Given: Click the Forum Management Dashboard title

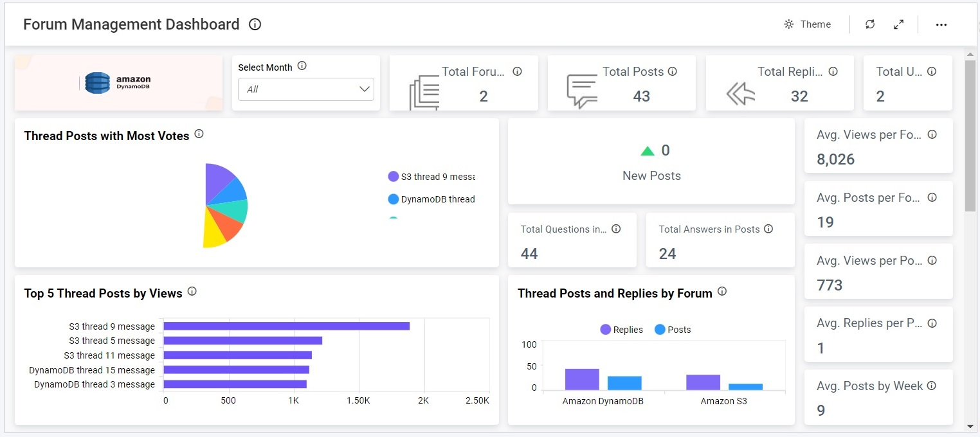Looking at the screenshot, I should coord(131,24).
